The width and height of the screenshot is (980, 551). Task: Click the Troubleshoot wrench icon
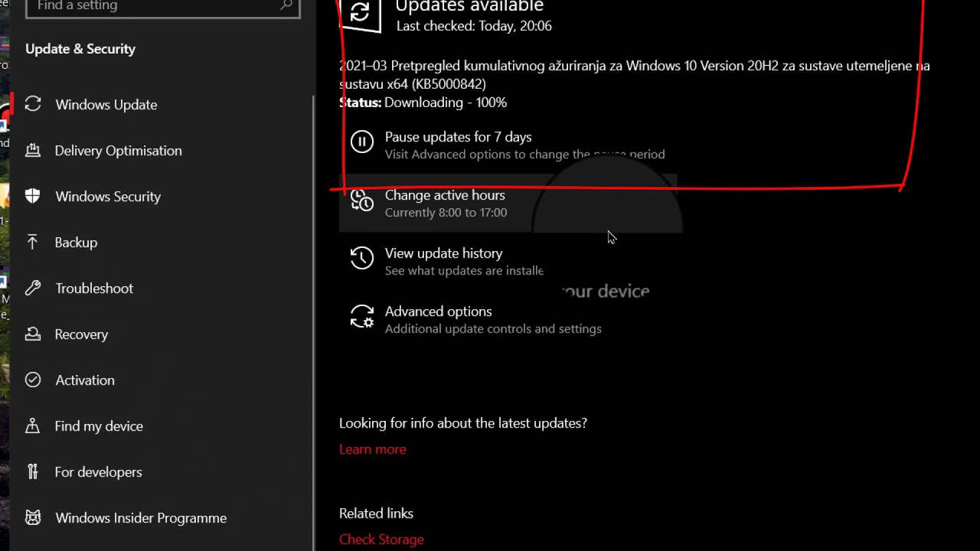(33, 288)
